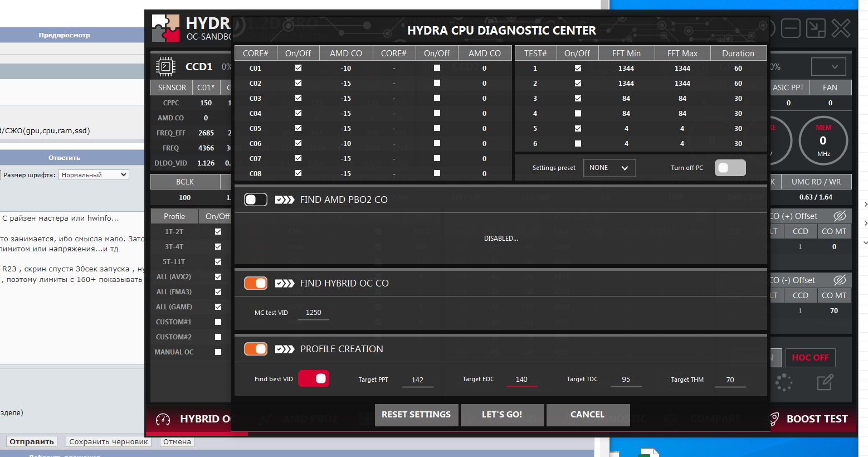Click the arrows icon beside FIND AMD PBO2 CO

point(285,200)
